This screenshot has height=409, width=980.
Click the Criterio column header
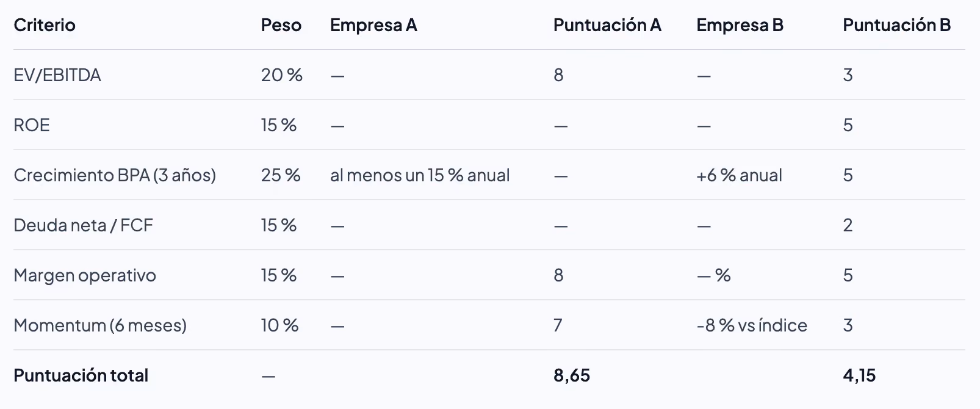pyautogui.click(x=45, y=25)
